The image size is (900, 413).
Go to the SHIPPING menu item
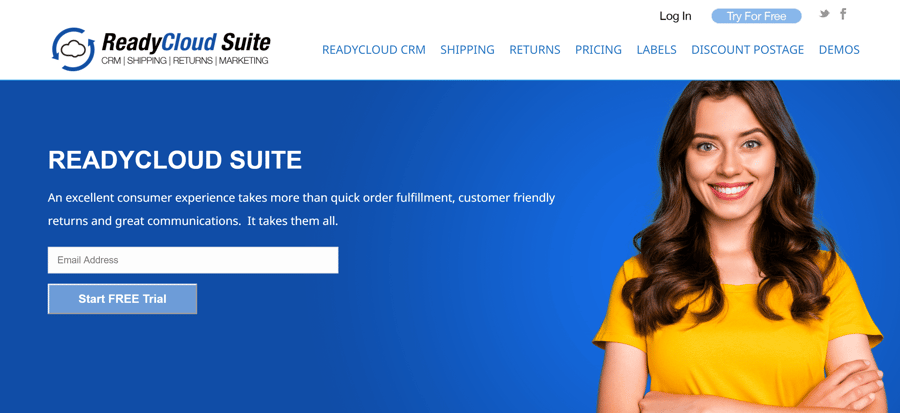(x=467, y=50)
